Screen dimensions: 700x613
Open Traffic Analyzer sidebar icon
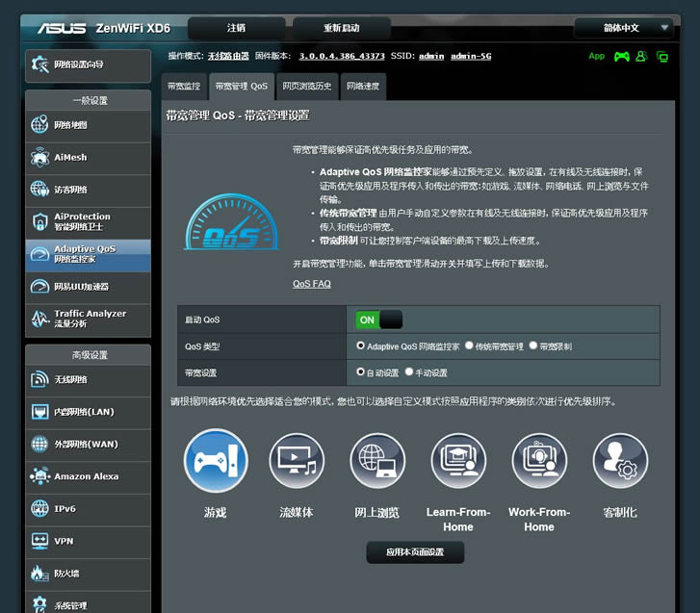tap(39, 319)
